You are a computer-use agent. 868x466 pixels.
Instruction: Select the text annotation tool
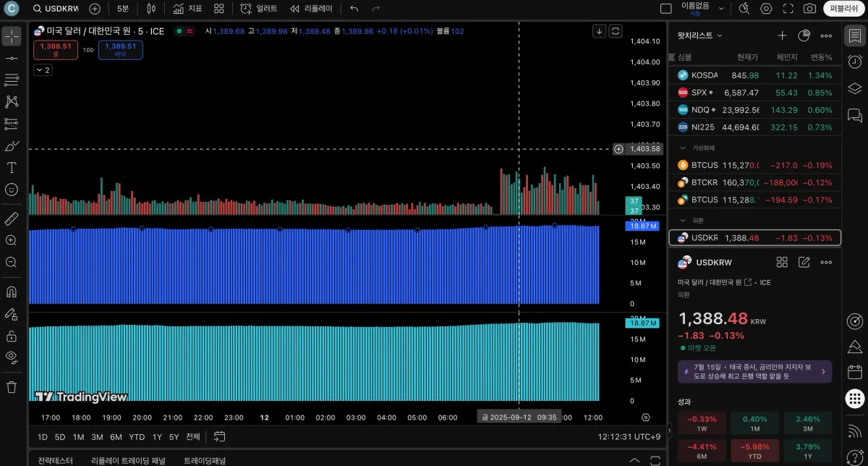[12, 168]
